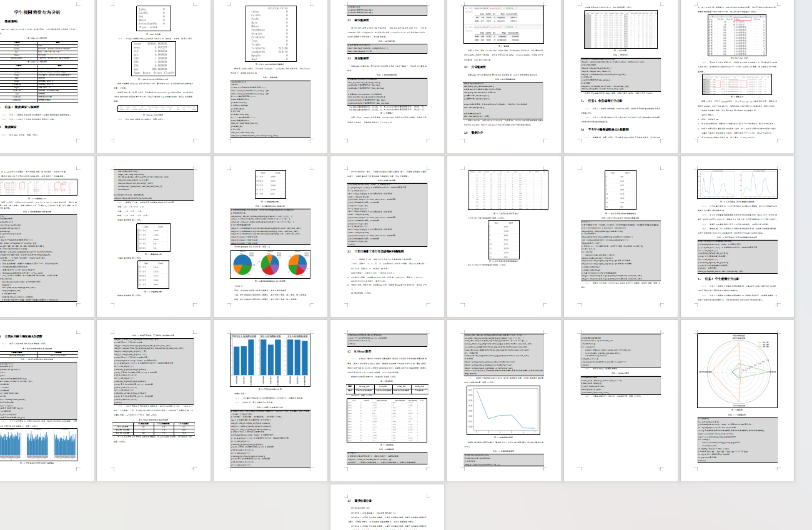Select the conOperNo missing-value row
Screen dimensions: 812x530
pos(269,52)
